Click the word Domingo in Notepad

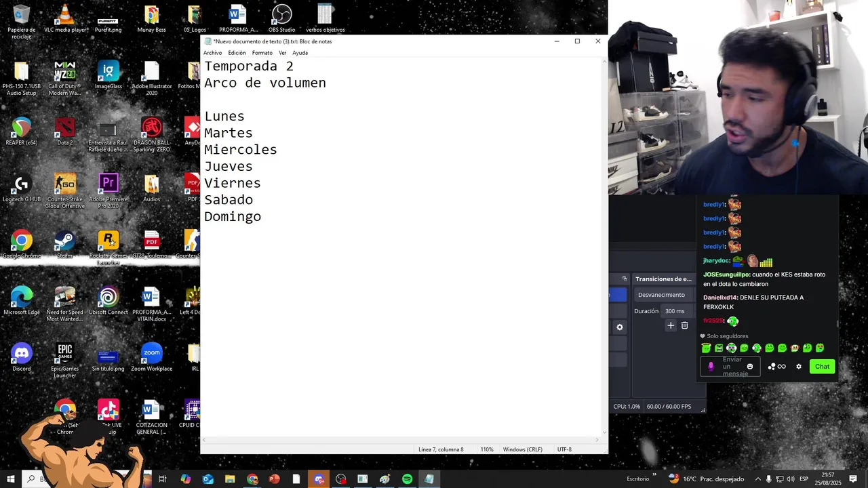(233, 217)
